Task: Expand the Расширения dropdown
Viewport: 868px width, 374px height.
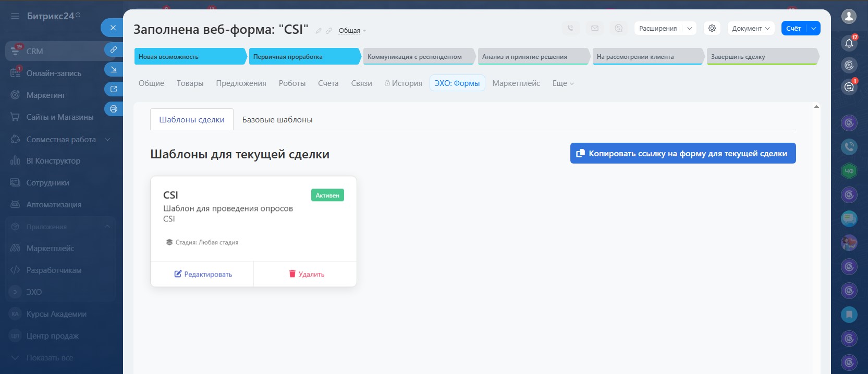Action: point(664,28)
